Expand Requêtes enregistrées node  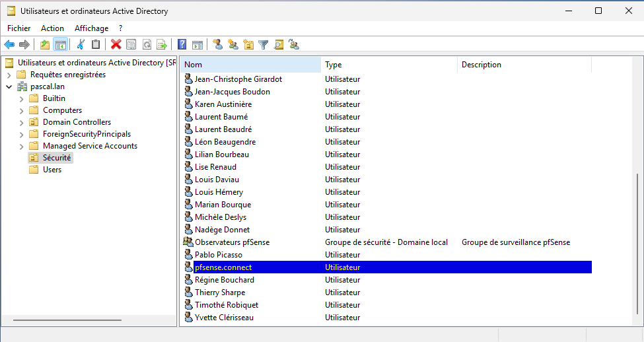click(x=9, y=75)
